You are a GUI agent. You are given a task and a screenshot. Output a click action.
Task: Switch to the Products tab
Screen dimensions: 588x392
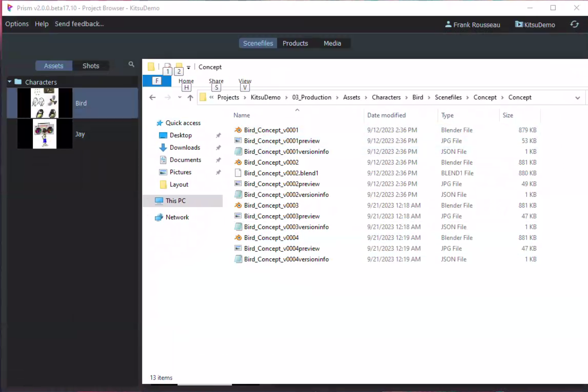click(295, 43)
